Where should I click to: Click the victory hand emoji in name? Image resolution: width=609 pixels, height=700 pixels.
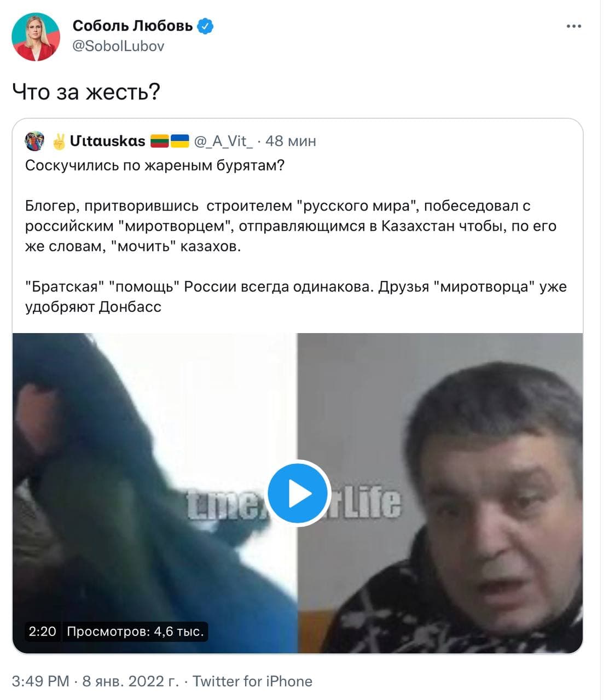point(59,141)
